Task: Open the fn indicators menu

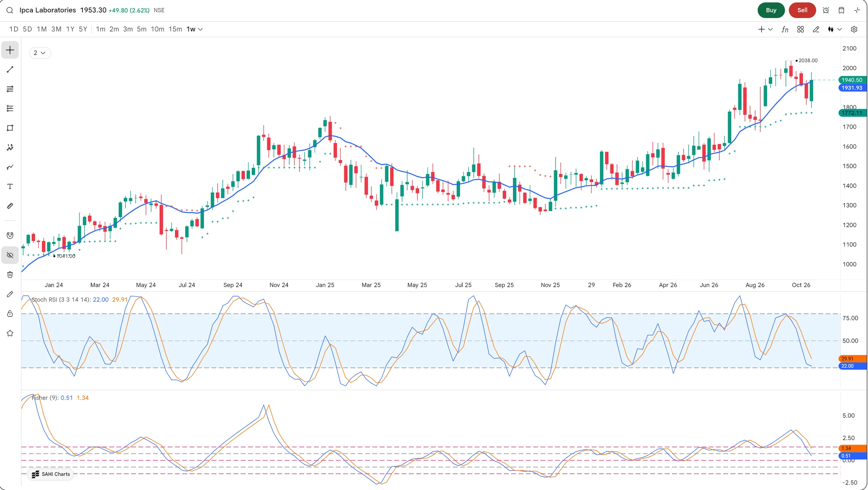Action: point(785,29)
